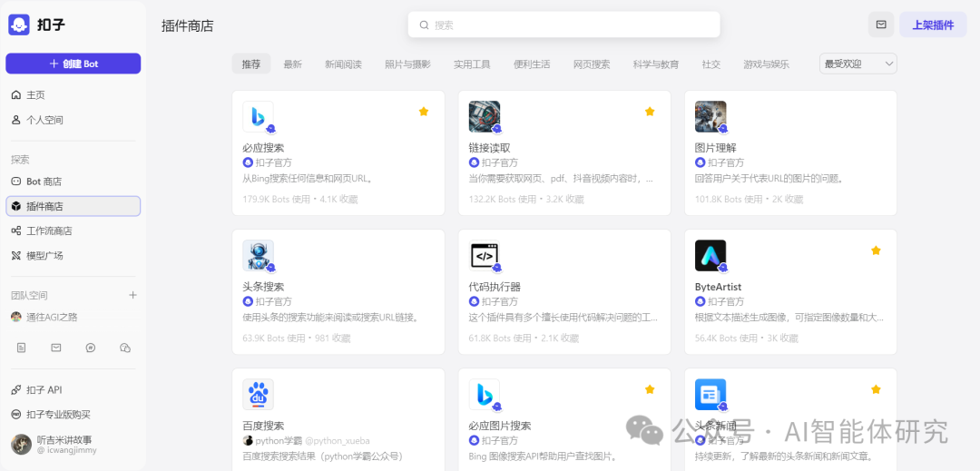Click the 头条搜索 card title

263,287
